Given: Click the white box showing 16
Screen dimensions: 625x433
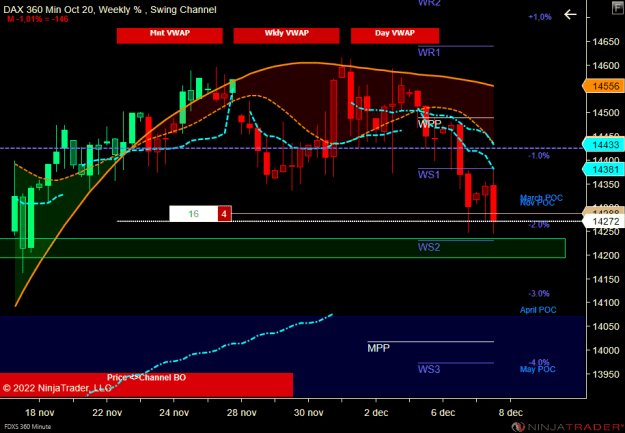Looking at the screenshot, I should pyautogui.click(x=194, y=214).
